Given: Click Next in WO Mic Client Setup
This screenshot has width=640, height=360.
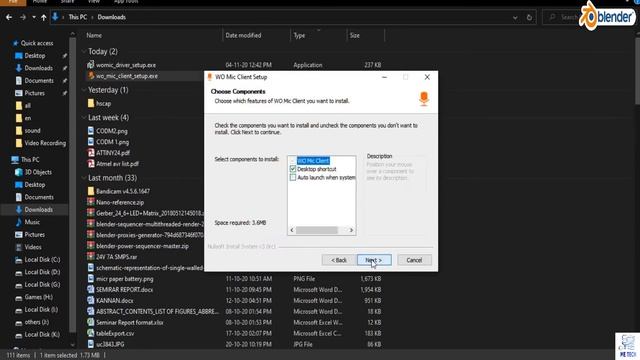Looking at the screenshot, I should point(374,260).
